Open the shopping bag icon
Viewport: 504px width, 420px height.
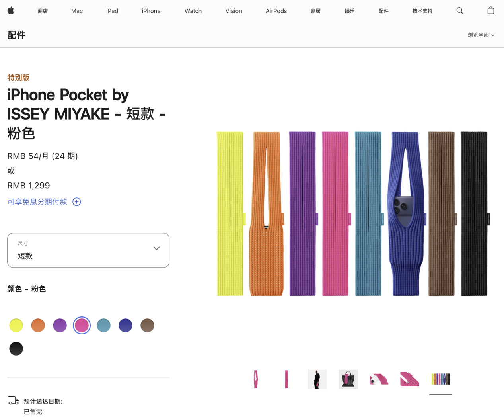(x=490, y=11)
